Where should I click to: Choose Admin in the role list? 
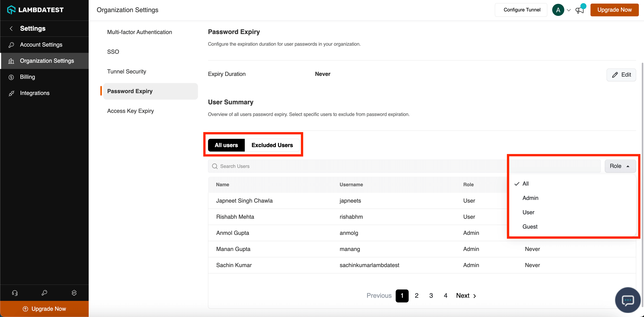tap(530, 198)
